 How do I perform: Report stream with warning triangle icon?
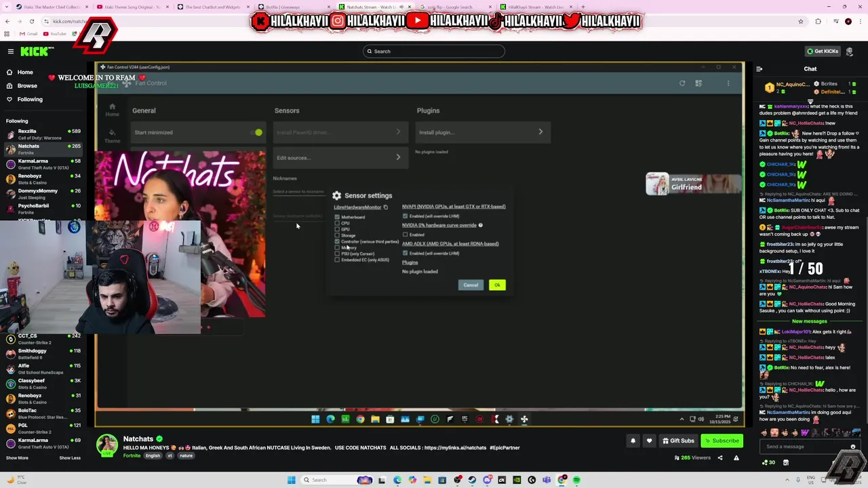coord(736,457)
